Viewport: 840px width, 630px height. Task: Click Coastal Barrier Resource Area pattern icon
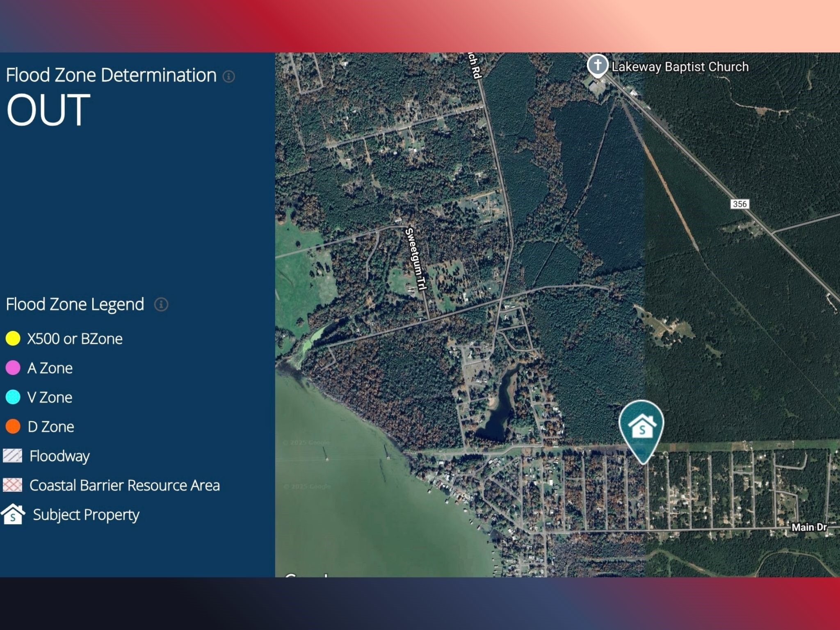[x=13, y=485]
